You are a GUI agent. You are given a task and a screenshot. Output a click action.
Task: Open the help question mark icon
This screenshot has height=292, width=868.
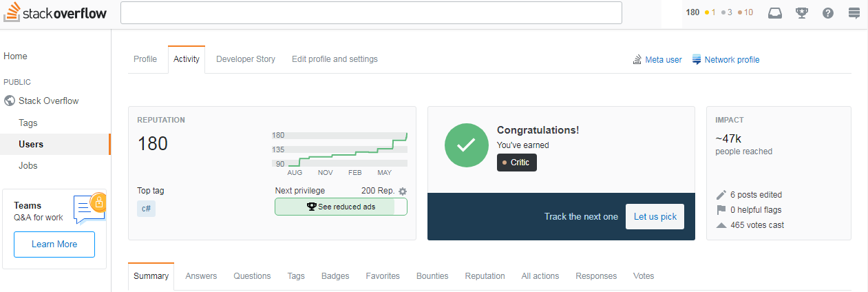click(x=828, y=12)
